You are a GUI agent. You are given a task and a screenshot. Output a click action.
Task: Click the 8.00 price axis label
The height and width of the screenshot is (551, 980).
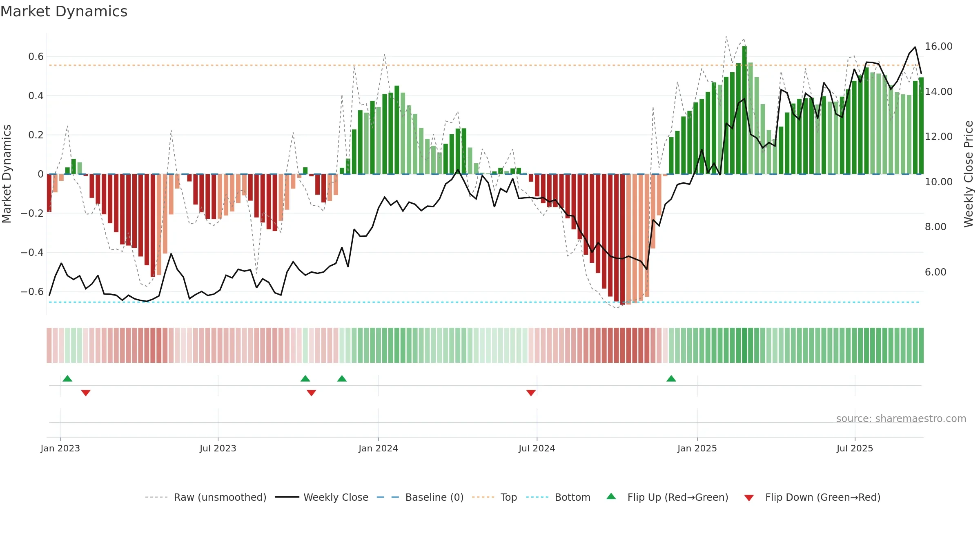[x=935, y=227]
